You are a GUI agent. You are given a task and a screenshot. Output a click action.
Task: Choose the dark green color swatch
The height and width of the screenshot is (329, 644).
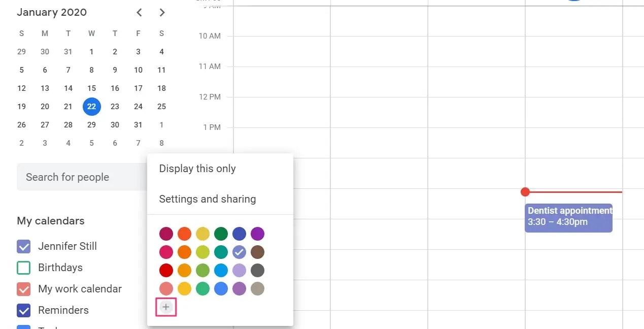coord(221,234)
